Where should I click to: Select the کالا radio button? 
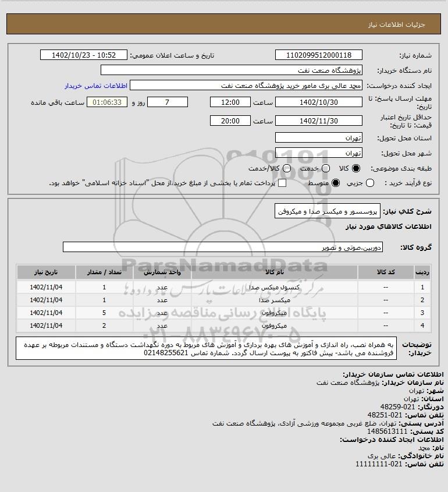(356, 168)
